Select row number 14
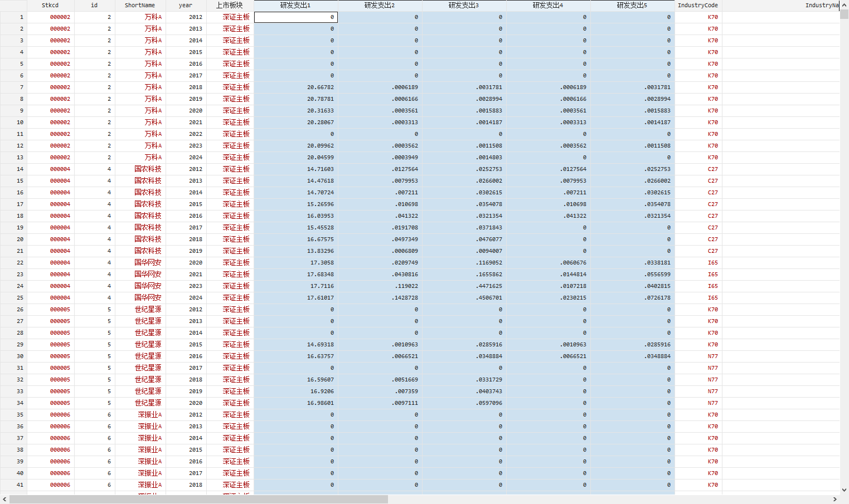Screen dimensions: 849x504 point(13,169)
